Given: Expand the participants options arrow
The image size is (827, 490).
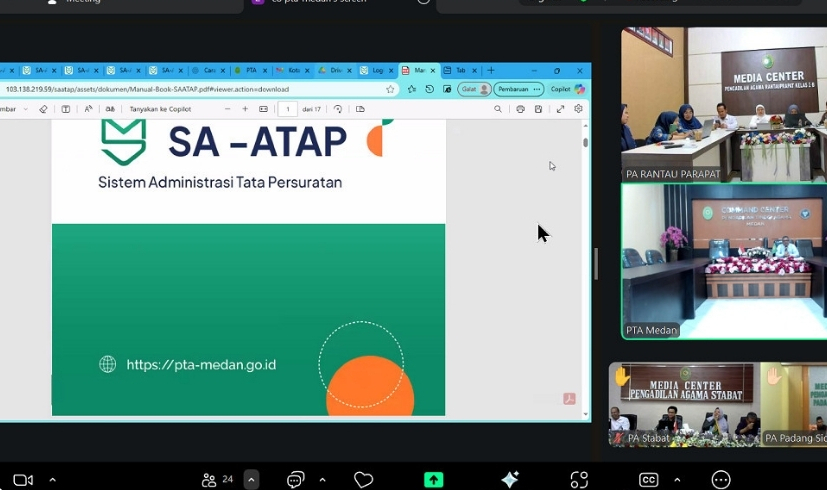Looking at the screenshot, I should point(251,479).
